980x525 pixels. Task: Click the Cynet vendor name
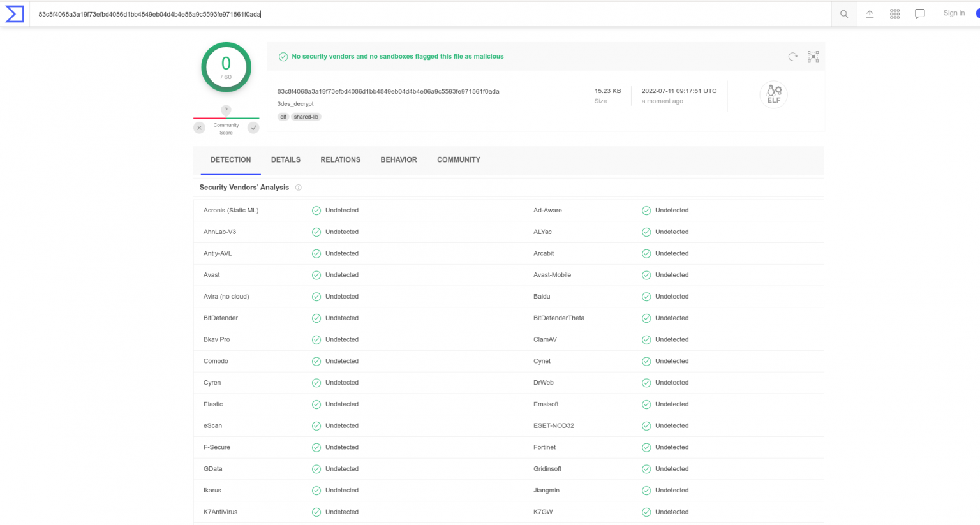[542, 361]
